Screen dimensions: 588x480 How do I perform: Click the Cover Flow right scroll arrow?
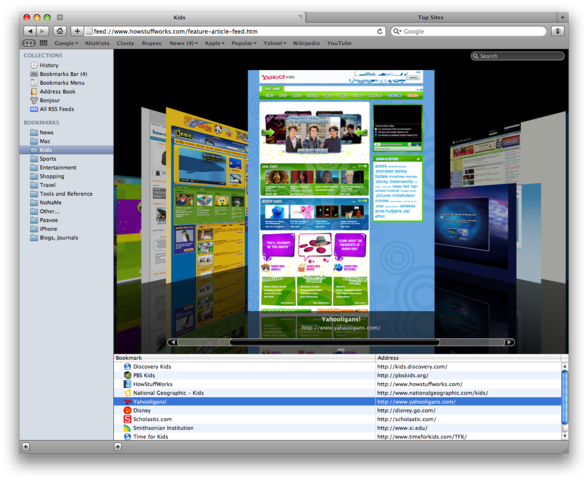(509, 342)
